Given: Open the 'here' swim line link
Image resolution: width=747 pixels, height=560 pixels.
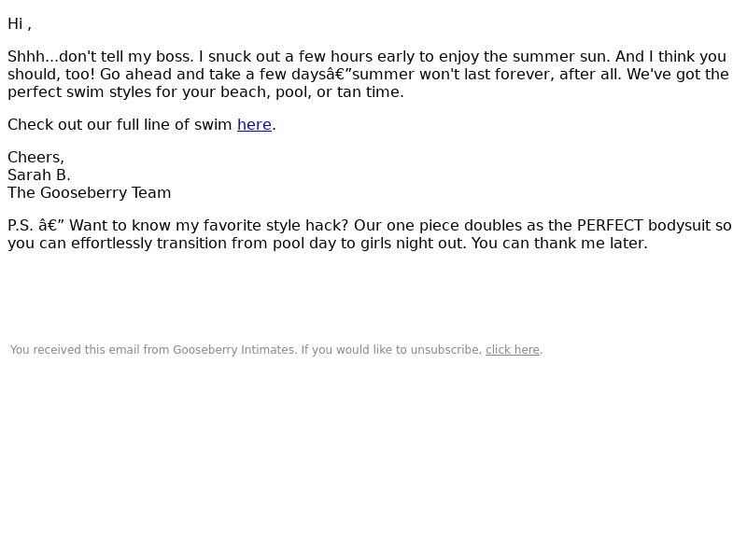Looking at the screenshot, I should (x=254, y=125).
